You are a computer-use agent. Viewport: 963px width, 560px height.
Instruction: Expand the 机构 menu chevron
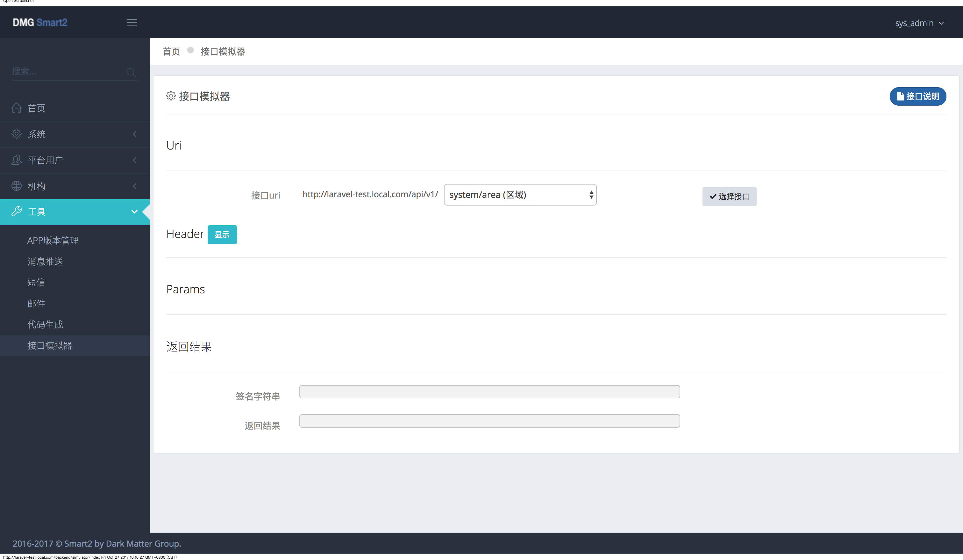pos(134,186)
